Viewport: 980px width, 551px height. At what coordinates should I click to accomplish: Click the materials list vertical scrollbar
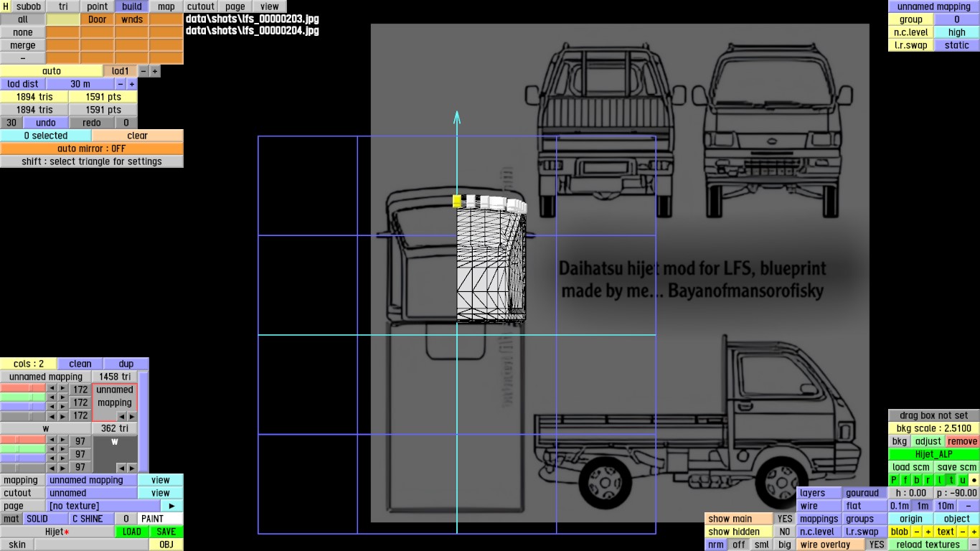(143, 422)
